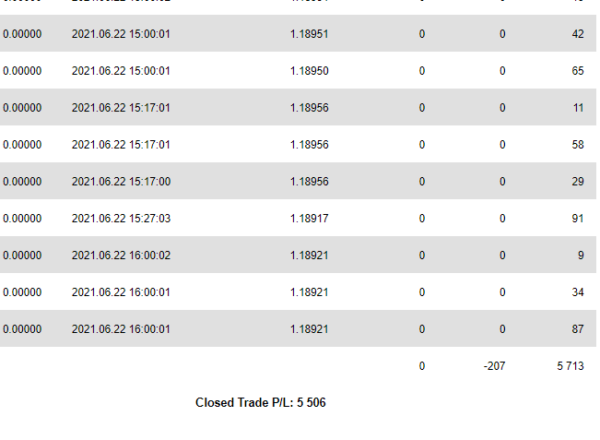This screenshot has width=600, height=440.
Task: Click the profit value 91
Action: 578,218
